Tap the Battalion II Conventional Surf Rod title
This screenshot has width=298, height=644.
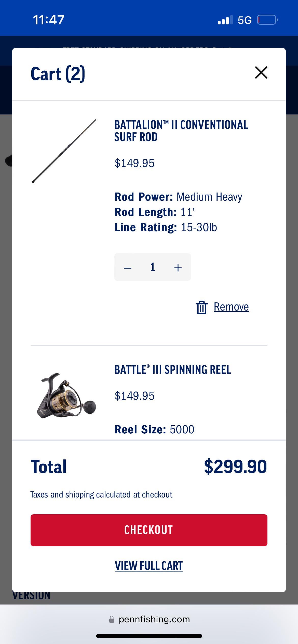(181, 131)
